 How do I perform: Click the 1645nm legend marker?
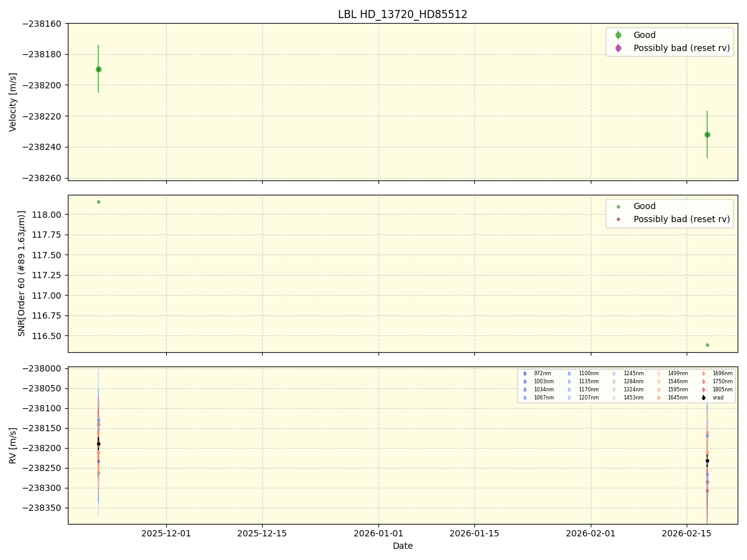click(659, 398)
